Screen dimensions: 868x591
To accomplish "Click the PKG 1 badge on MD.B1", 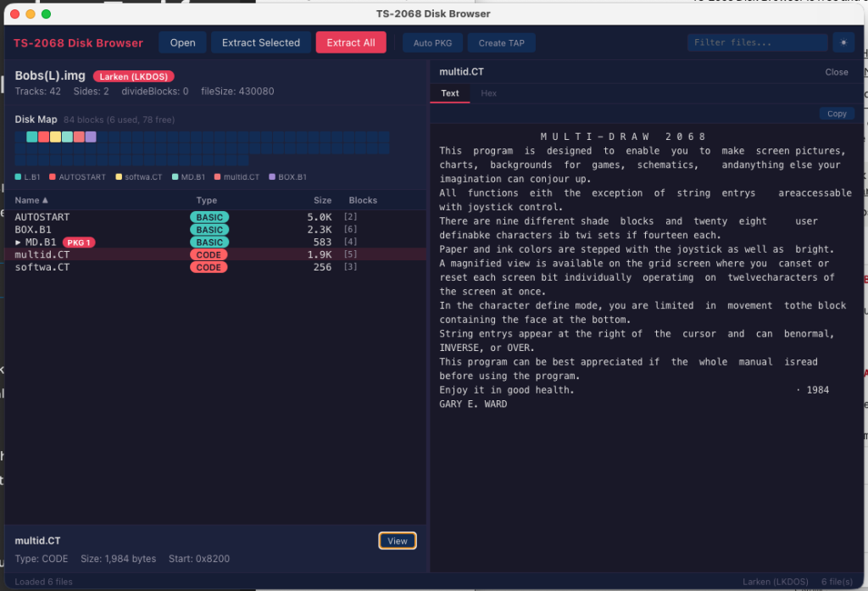I will coord(78,243).
